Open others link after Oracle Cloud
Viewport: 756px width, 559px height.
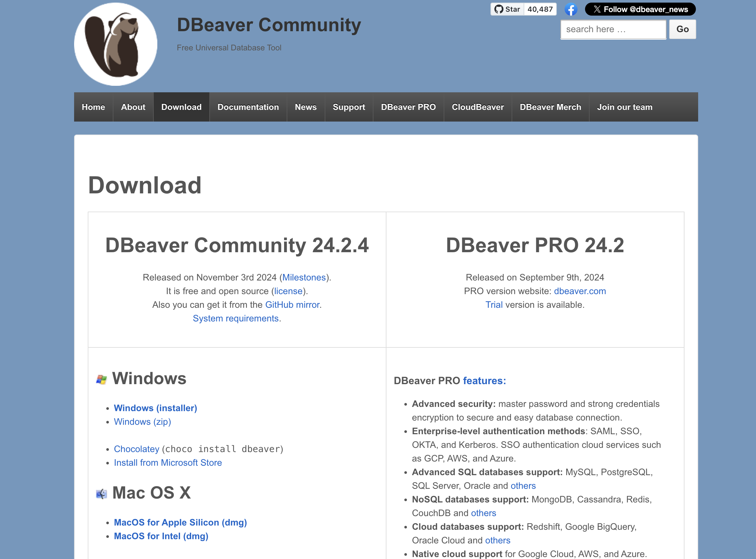498,540
